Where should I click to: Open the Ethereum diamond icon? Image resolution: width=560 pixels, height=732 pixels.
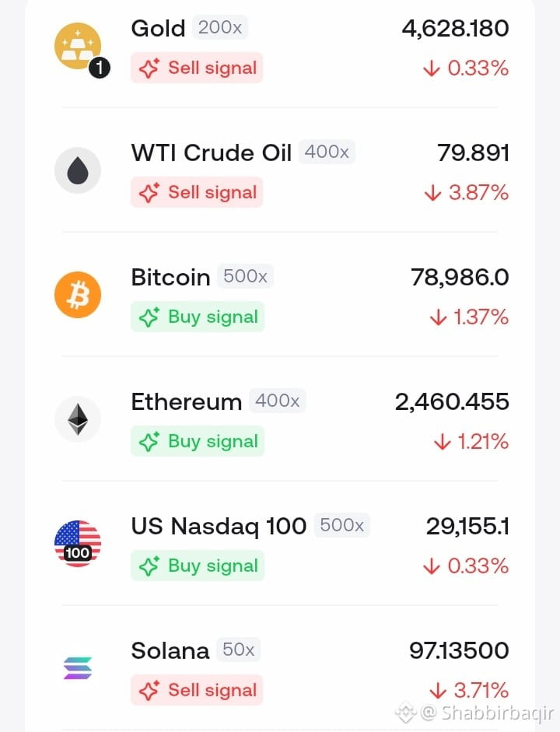pos(78,419)
